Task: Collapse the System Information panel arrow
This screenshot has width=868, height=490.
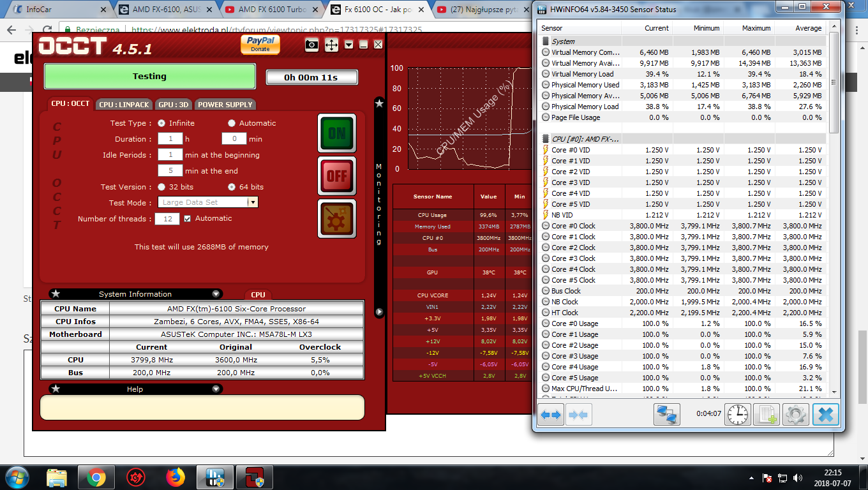Action: [x=216, y=294]
